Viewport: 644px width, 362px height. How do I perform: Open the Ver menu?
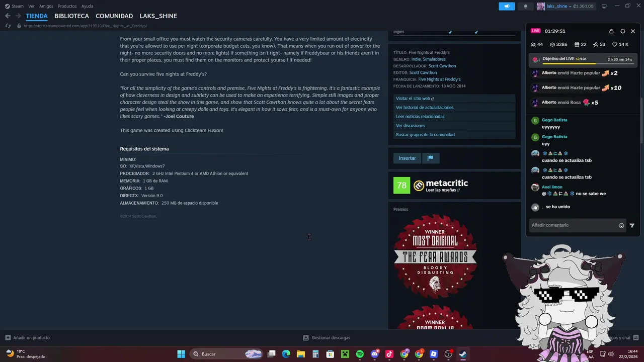pyautogui.click(x=31, y=6)
